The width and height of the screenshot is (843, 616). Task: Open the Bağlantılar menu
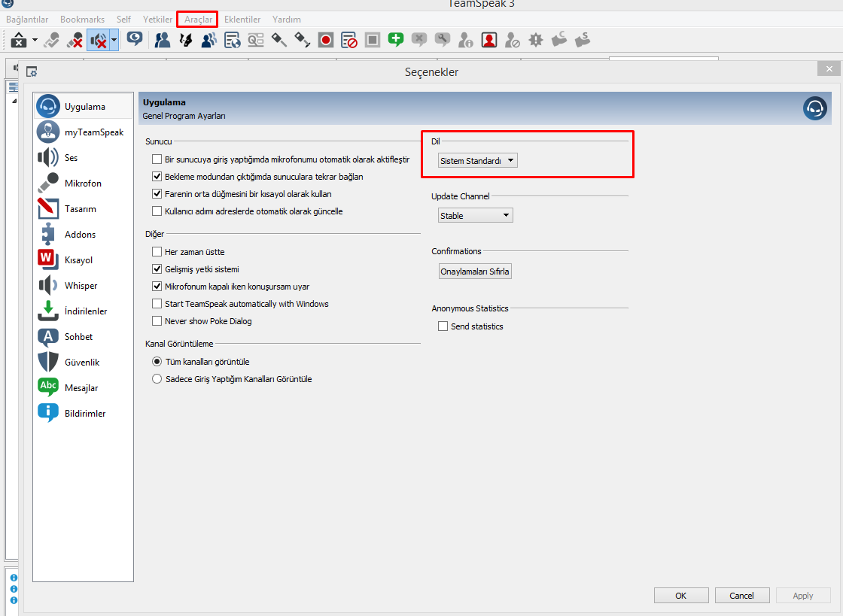point(27,20)
